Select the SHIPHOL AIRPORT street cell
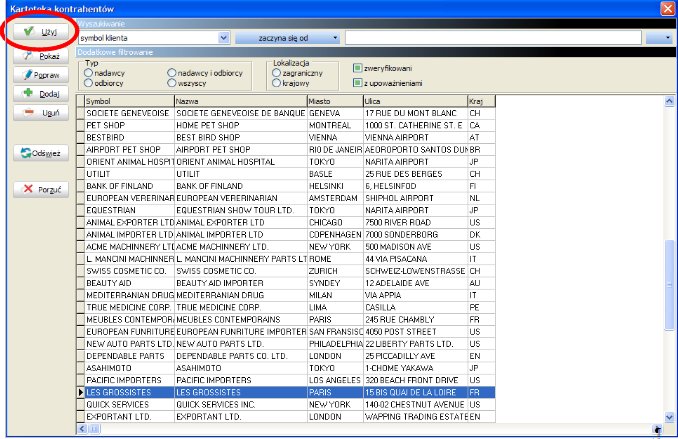 pyautogui.click(x=416, y=198)
